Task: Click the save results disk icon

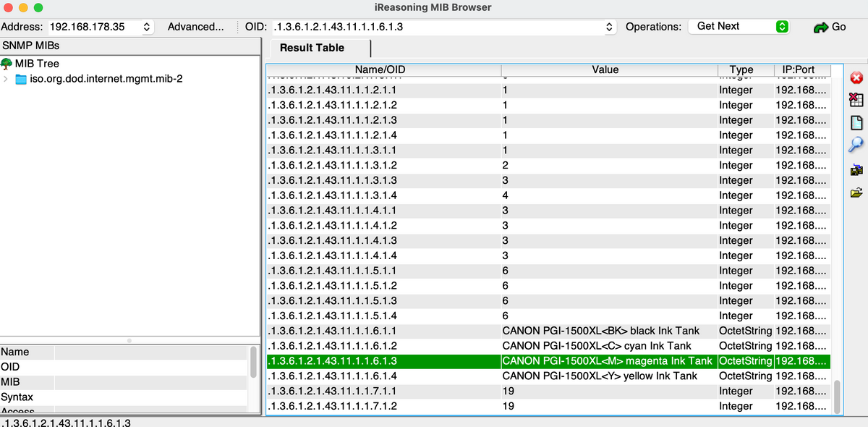Action: point(856,170)
